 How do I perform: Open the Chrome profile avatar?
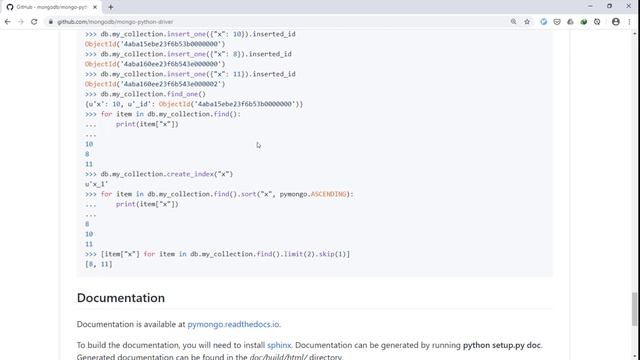point(616,22)
